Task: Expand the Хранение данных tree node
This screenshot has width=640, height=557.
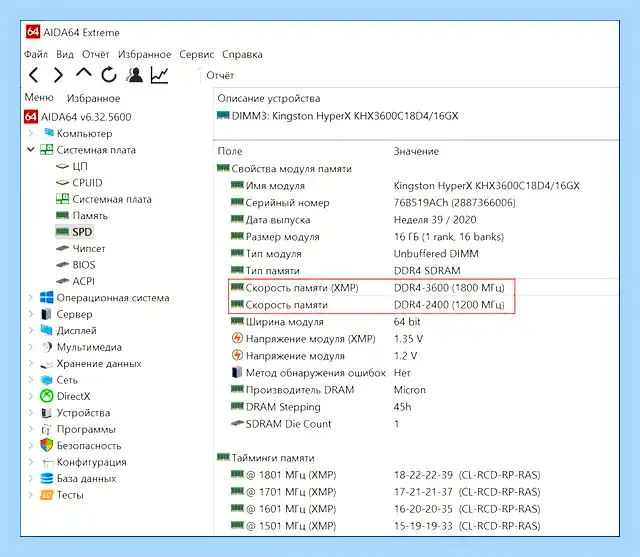Action: coord(31,364)
